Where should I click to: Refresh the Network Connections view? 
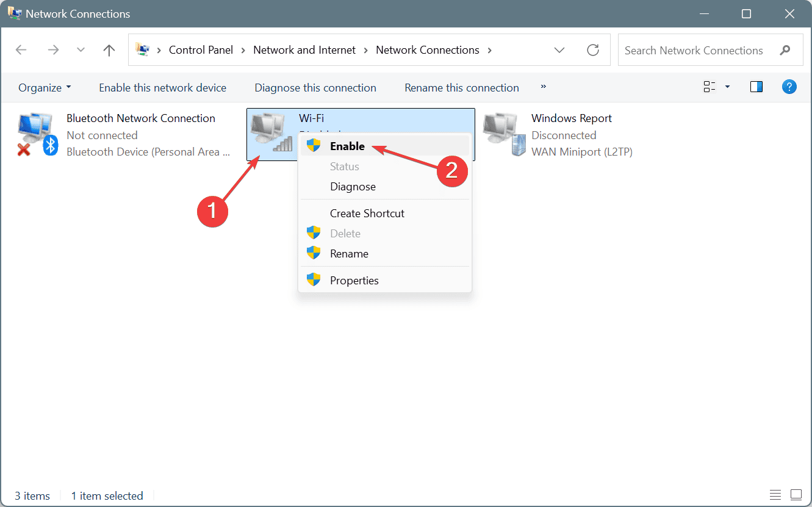(593, 50)
